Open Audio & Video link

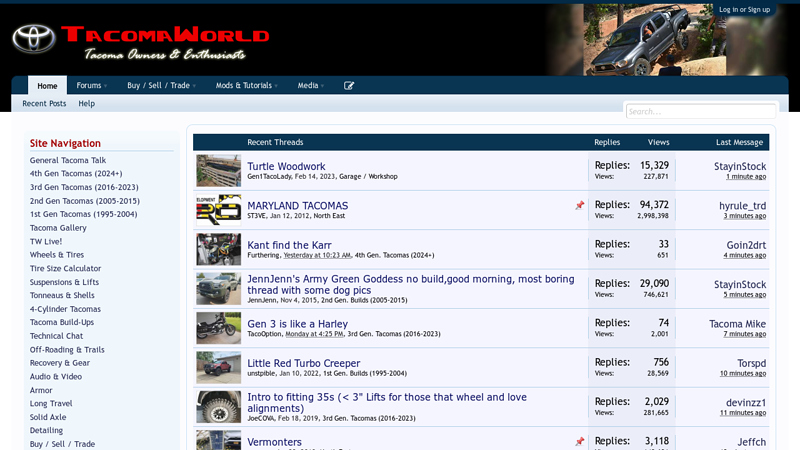coord(56,377)
